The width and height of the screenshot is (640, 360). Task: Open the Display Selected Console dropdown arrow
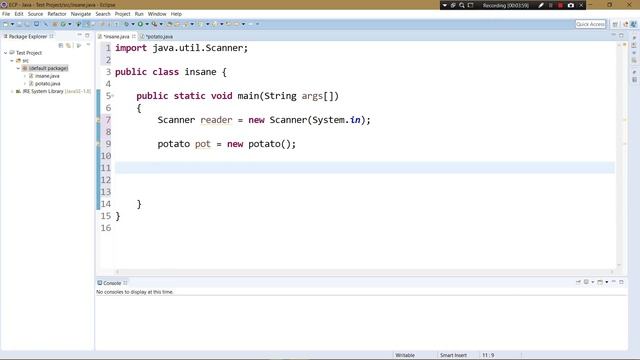coord(593,282)
